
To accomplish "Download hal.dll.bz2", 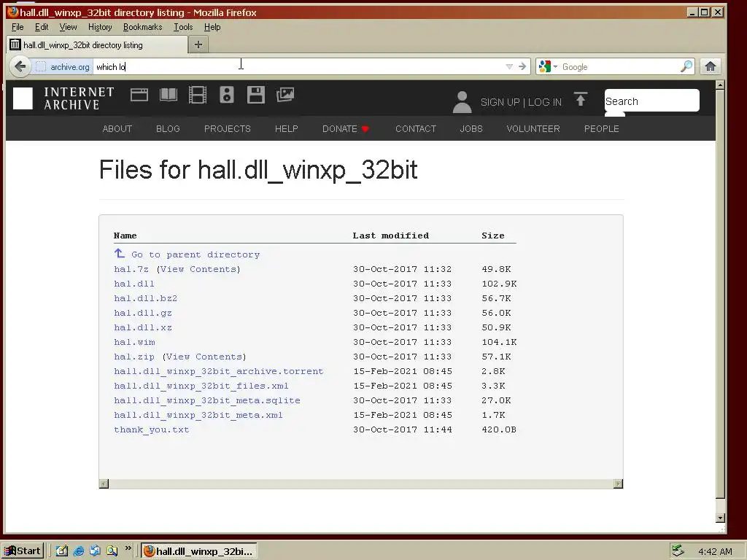I will tap(145, 298).
